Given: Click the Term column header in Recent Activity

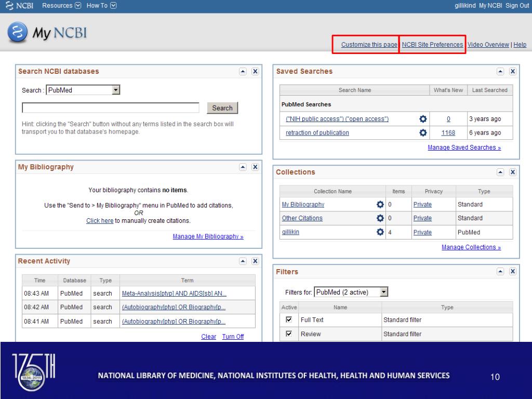Looking at the screenshot, I should coord(187,280).
